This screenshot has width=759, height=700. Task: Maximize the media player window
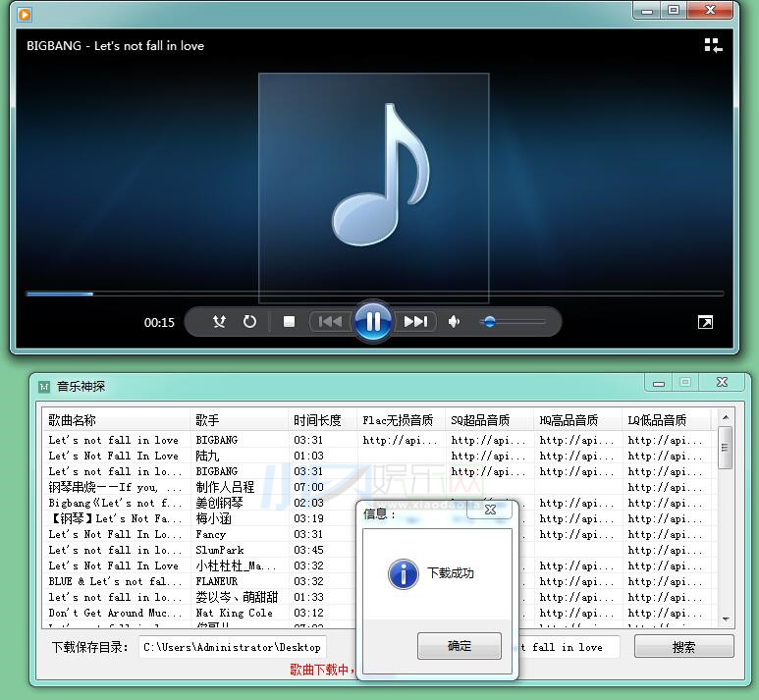pos(674,10)
